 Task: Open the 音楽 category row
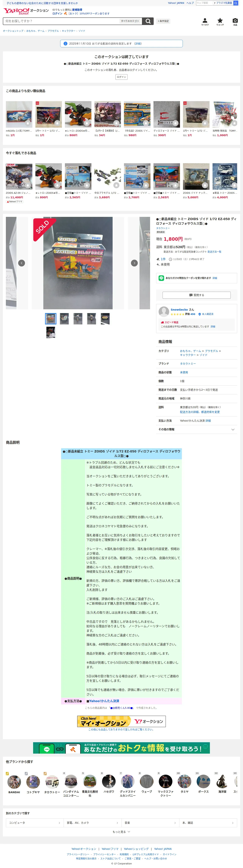click(150, 823)
